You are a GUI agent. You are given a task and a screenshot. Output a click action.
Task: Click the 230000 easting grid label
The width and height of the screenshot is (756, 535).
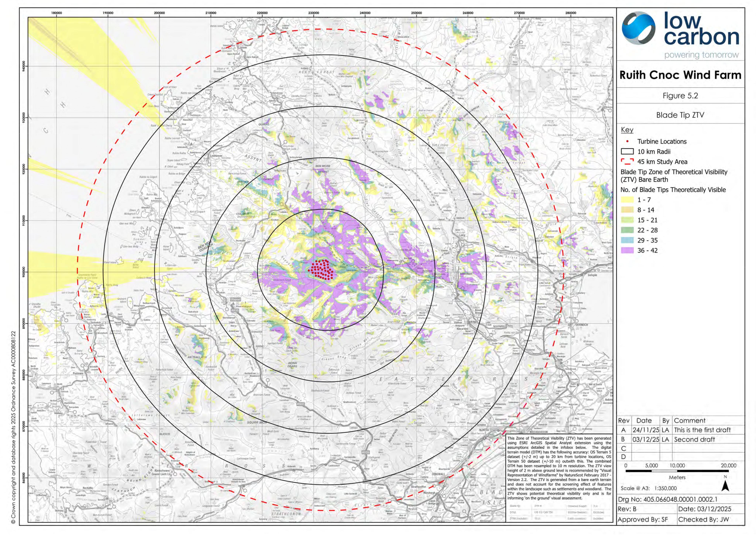313,13
